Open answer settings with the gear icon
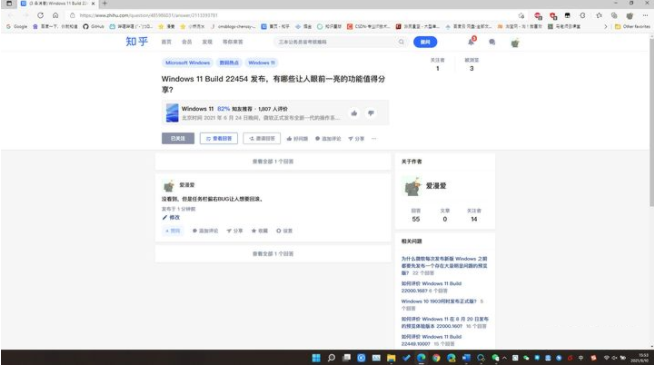Image resolution: width=654 pixels, height=365 pixels. 284,231
